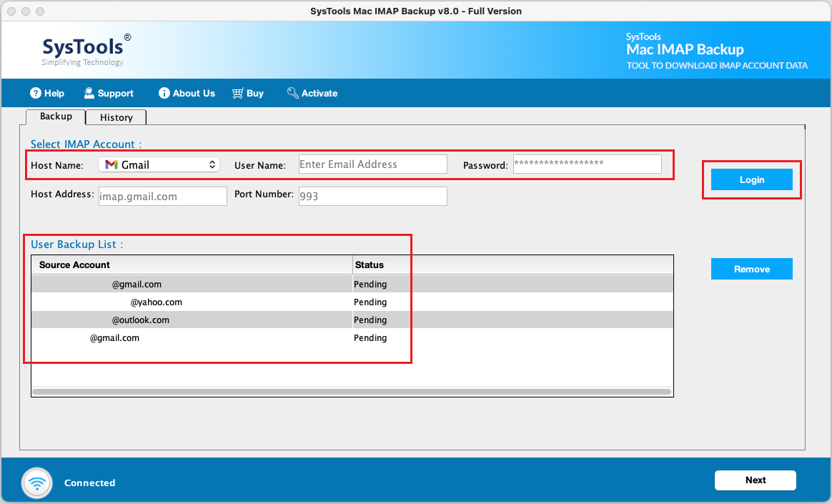Open Help from the toolbar
Image resolution: width=832 pixels, height=504 pixels.
click(47, 94)
